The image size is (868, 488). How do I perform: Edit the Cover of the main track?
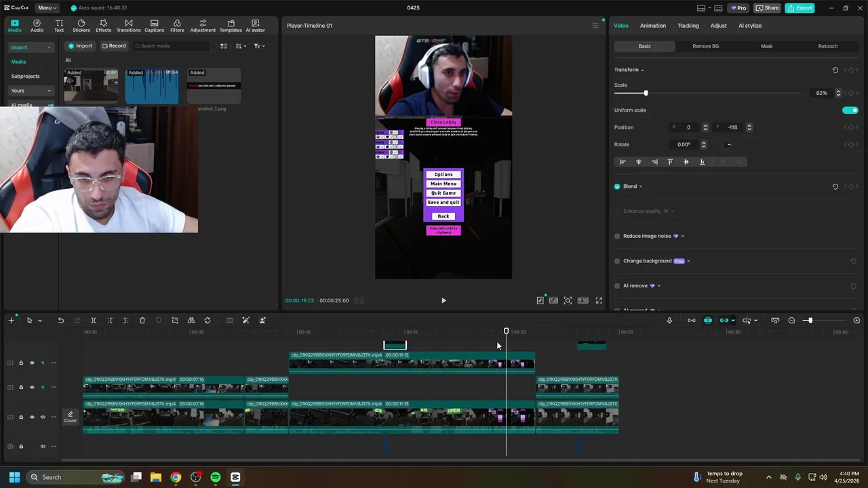click(x=70, y=417)
